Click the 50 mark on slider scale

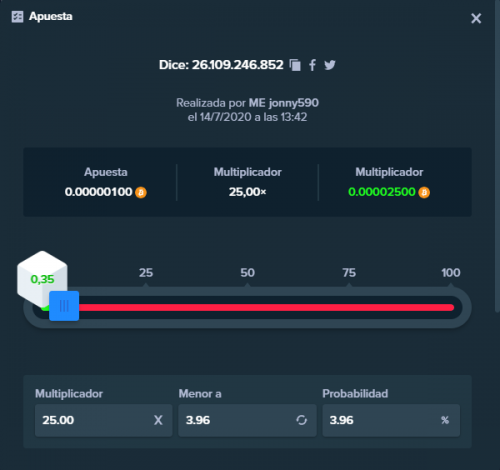(247, 273)
